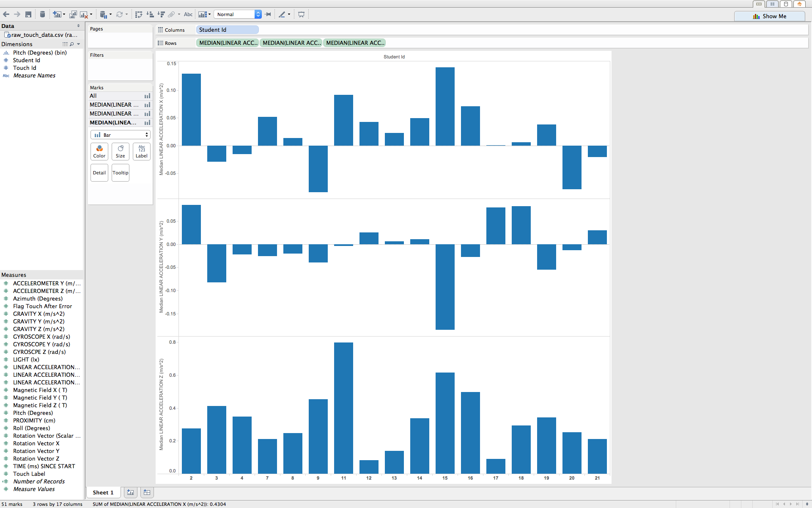The image size is (812, 508).
Task: Open the Normal view size dropdown
Action: pos(258,14)
